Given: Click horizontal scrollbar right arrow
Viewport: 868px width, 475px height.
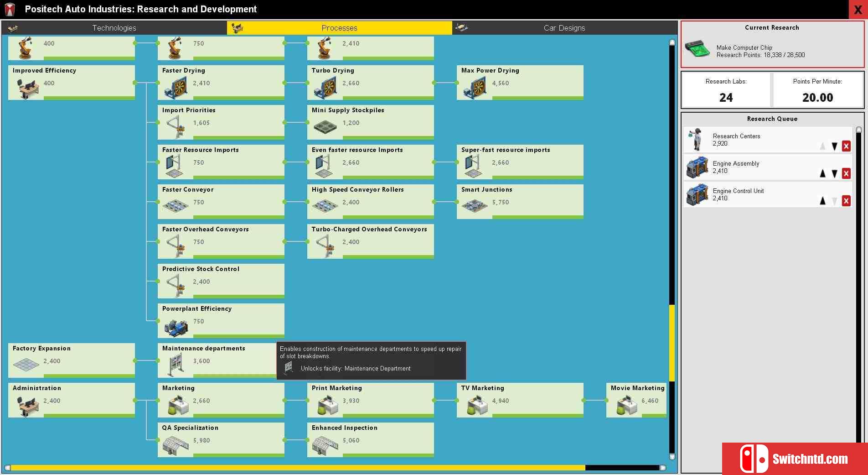Looking at the screenshot, I should pyautogui.click(x=663, y=468).
